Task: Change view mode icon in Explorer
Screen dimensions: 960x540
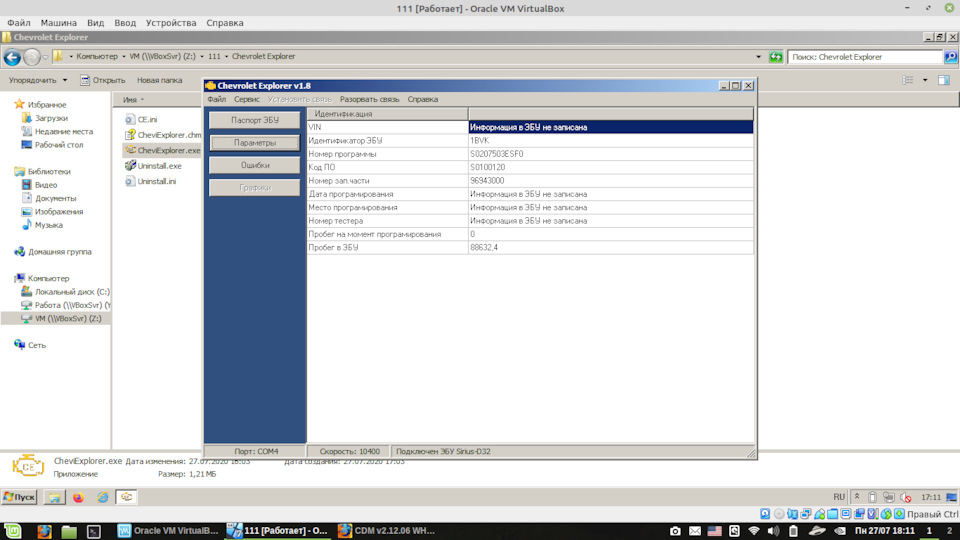Action: pyautogui.click(x=908, y=80)
